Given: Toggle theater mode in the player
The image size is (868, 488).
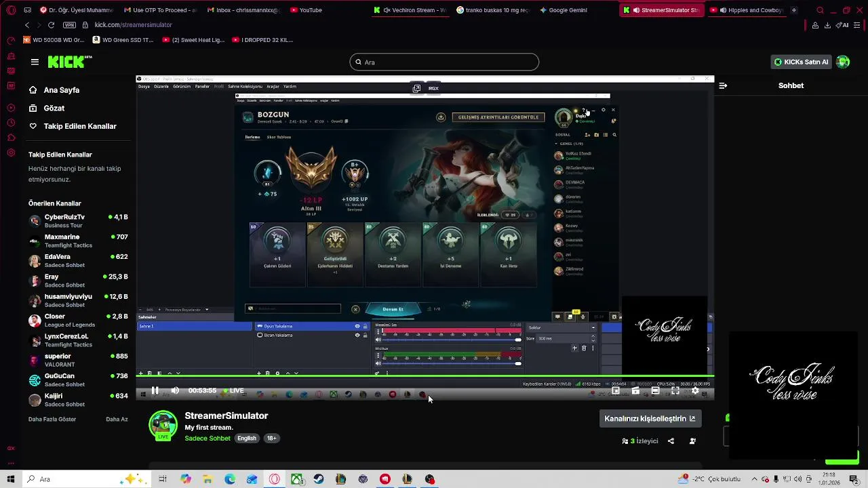Looking at the screenshot, I should (x=655, y=391).
